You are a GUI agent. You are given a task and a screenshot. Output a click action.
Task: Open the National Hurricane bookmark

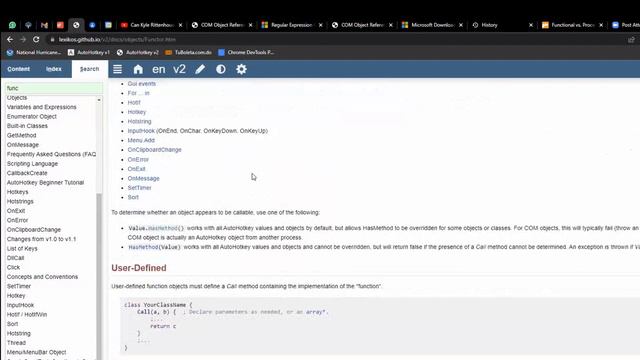point(33,52)
